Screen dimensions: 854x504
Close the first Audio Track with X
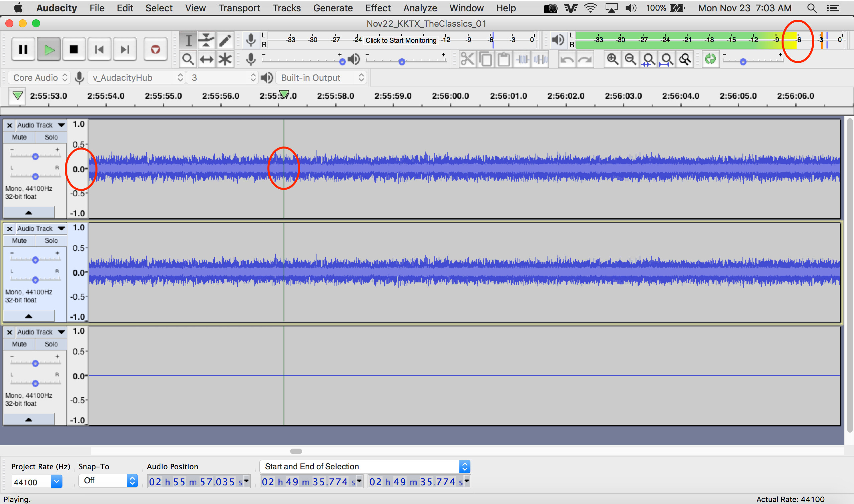click(9, 125)
